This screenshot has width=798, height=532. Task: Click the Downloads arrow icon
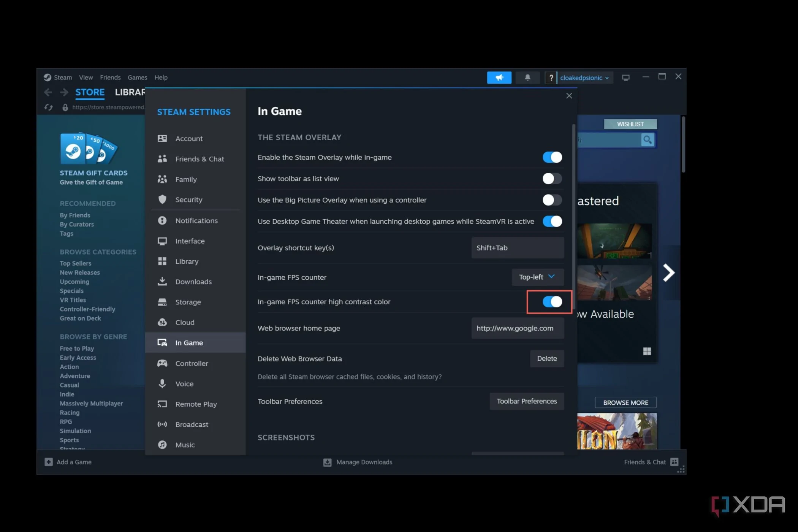162,282
